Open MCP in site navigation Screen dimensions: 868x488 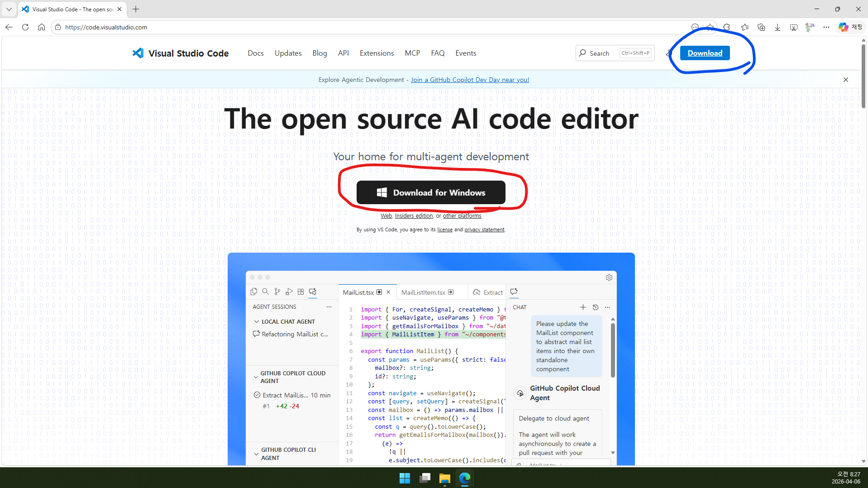(x=412, y=53)
